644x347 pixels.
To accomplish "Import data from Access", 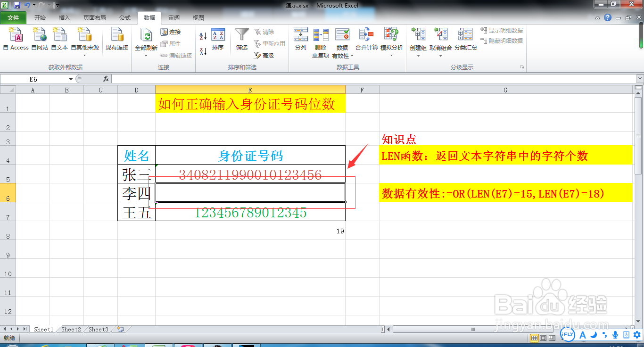I will 16,40.
